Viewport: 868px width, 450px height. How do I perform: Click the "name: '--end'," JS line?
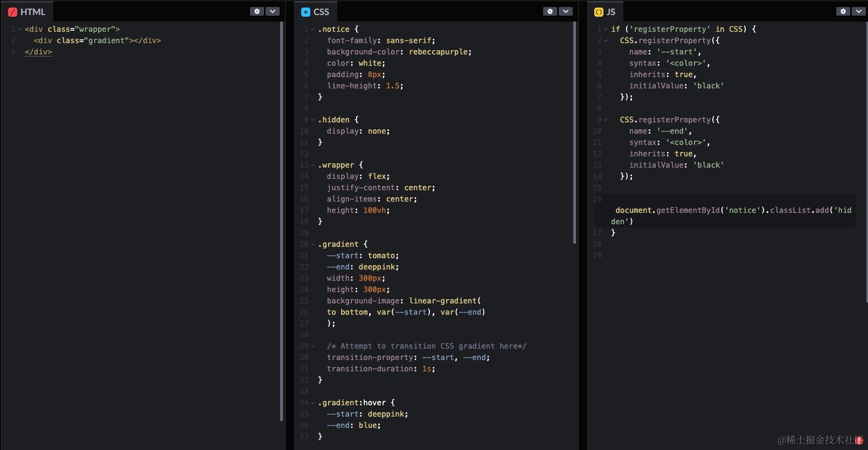661,131
